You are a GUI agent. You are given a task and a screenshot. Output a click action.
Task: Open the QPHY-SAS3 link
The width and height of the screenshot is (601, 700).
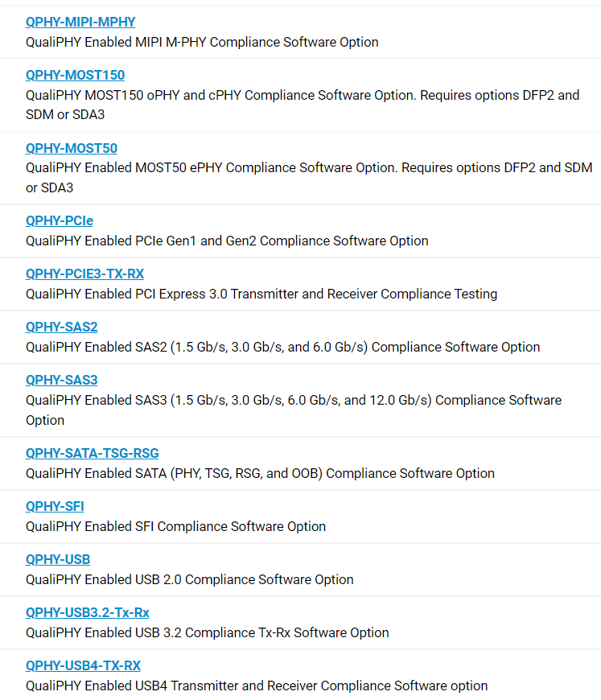pyautogui.click(x=62, y=381)
